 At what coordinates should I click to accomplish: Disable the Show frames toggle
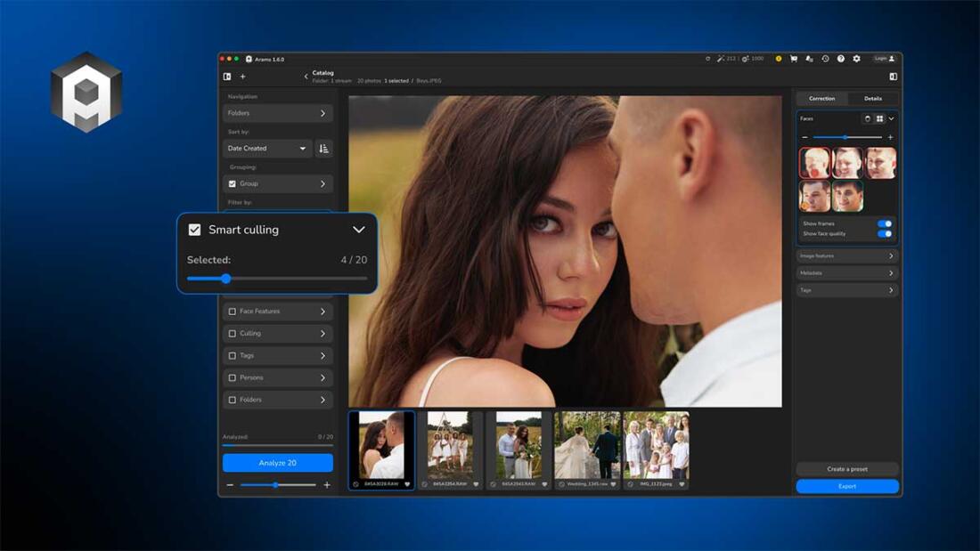click(885, 223)
